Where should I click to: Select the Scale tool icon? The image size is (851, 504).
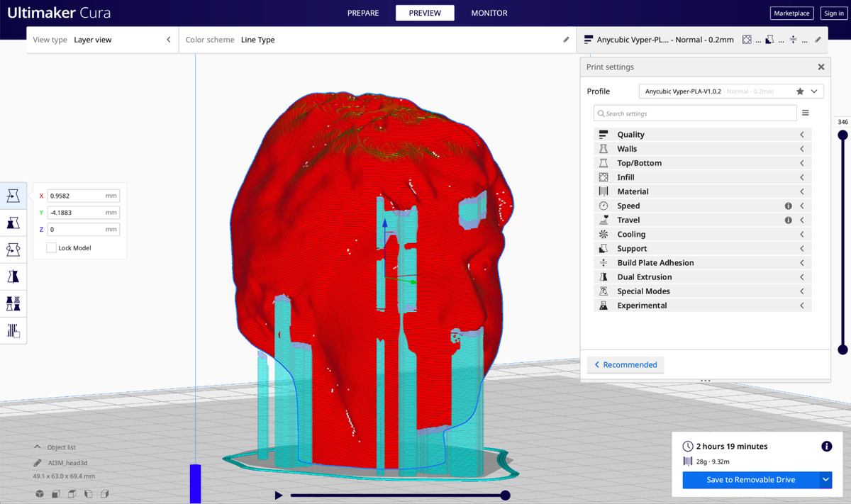(x=13, y=223)
